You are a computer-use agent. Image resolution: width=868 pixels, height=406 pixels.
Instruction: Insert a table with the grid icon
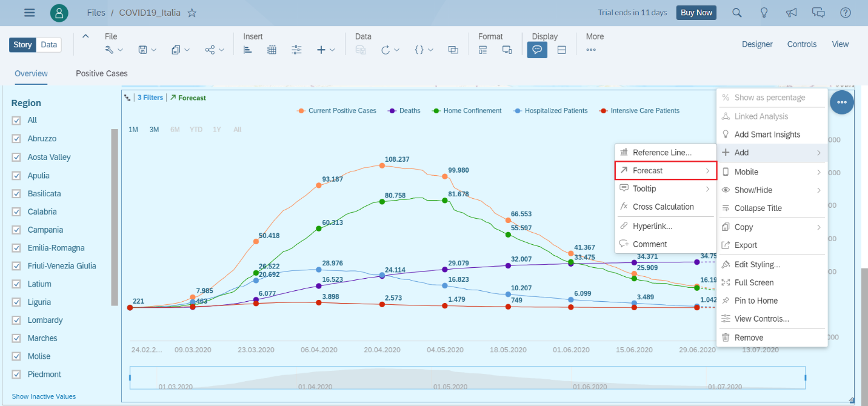click(272, 50)
